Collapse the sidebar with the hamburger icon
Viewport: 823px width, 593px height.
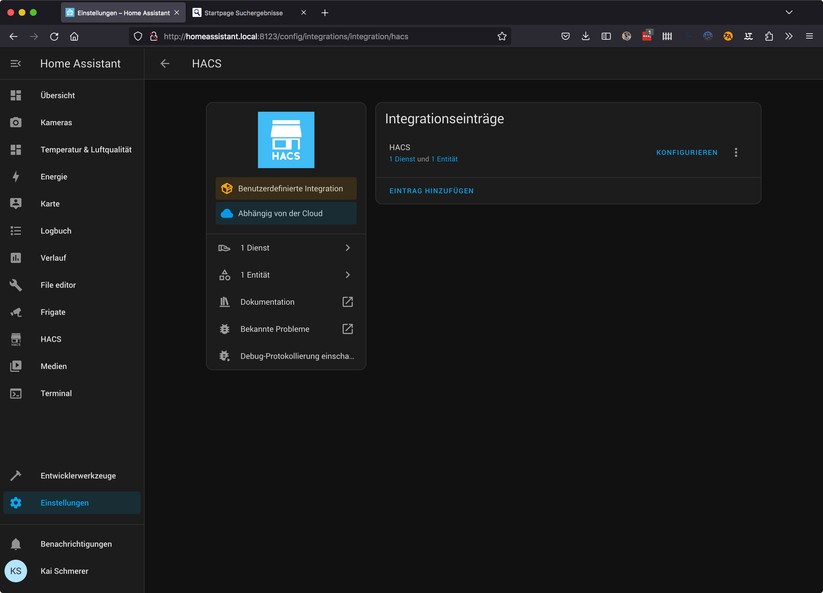14,63
